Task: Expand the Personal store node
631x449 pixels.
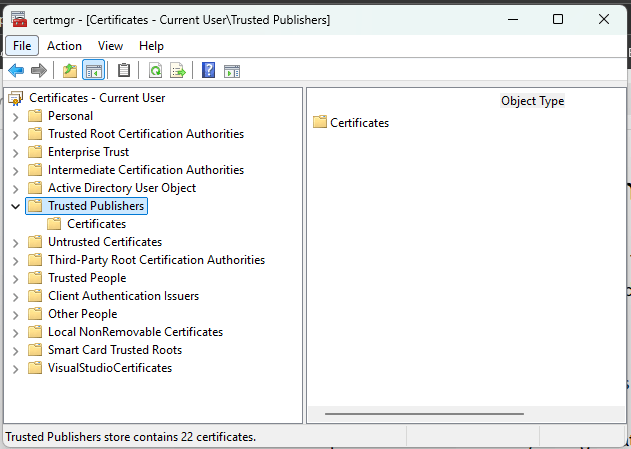Action: pos(15,116)
